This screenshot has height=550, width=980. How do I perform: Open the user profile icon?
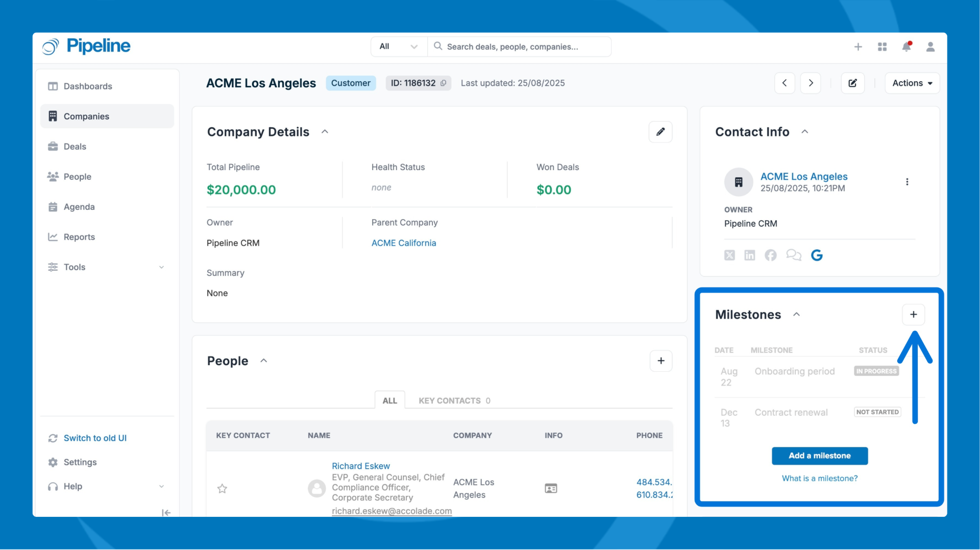coord(930,46)
